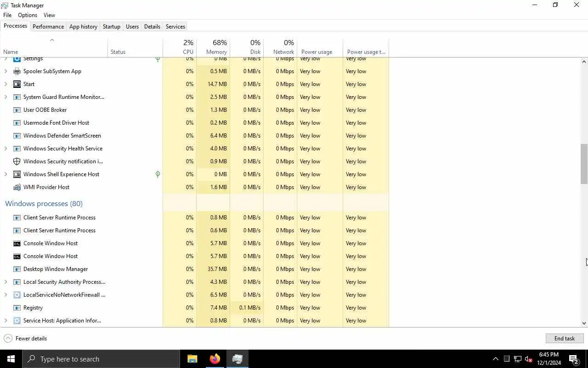Image resolution: width=588 pixels, height=368 pixels.
Task: Sort by the Power usage column header
Action: pyautogui.click(x=320, y=47)
